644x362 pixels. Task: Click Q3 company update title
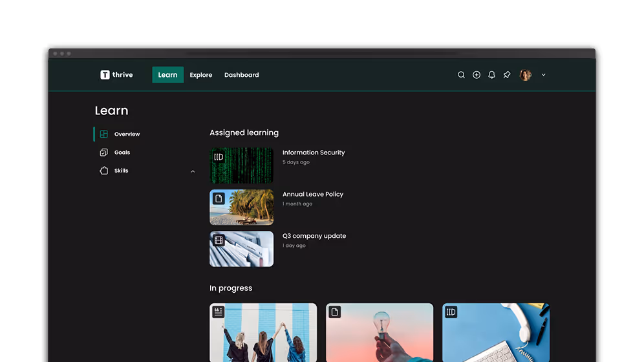314,236
